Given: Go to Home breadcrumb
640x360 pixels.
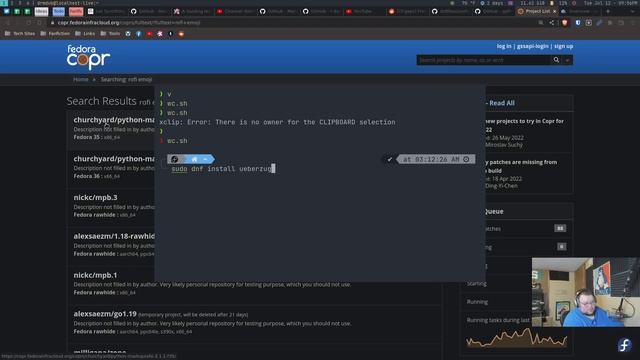Looking at the screenshot, I should 80,79.
